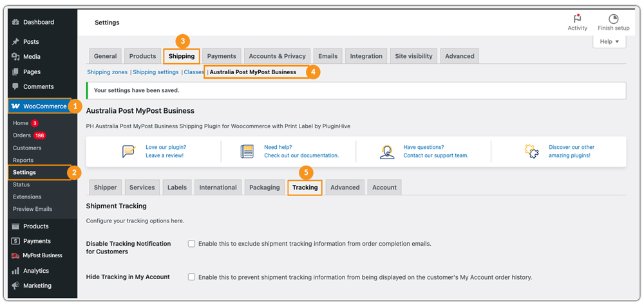
Task: Open the plugin's Advanced tab beside Tracking
Action: point(345,188)
